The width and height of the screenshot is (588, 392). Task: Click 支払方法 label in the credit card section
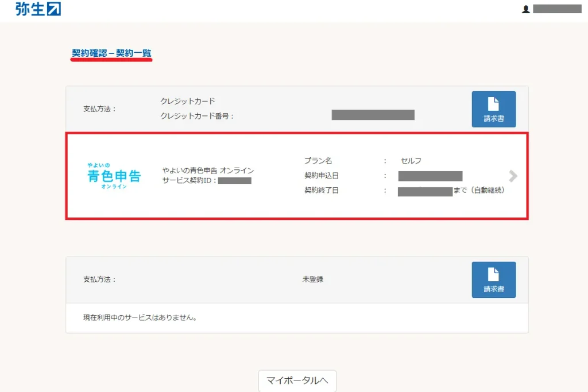click(99, 109)
